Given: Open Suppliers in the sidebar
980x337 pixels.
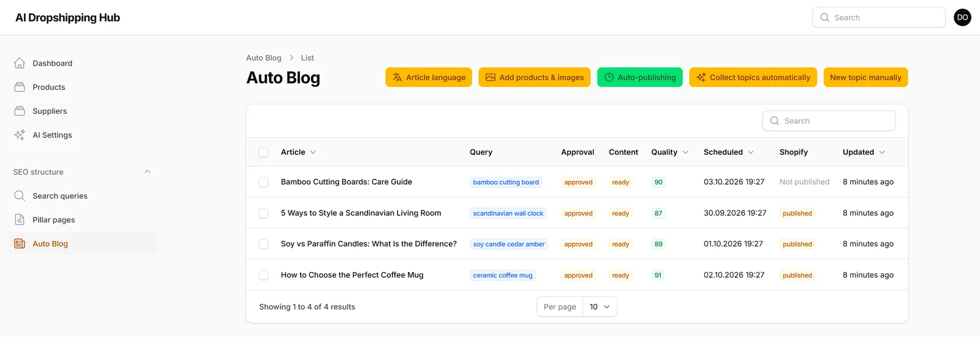Looking at the screenshot, I should point(83,111).
